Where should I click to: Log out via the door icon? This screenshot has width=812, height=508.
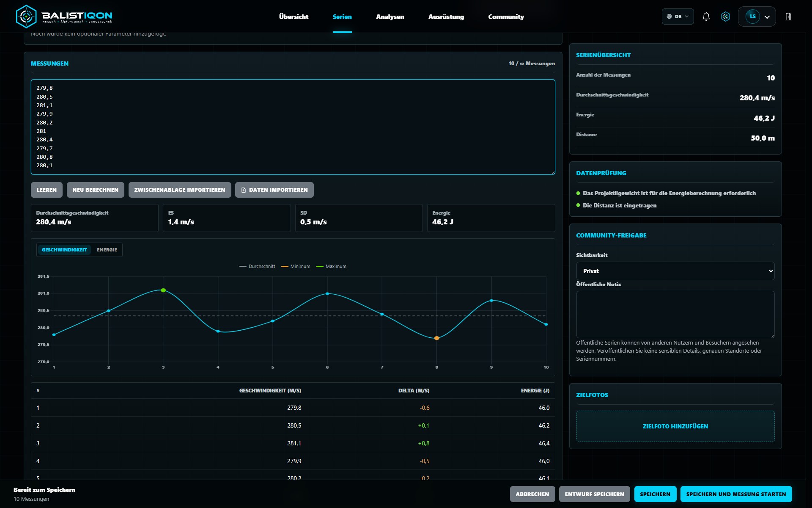pyautogui.click(x=788, y=17)
